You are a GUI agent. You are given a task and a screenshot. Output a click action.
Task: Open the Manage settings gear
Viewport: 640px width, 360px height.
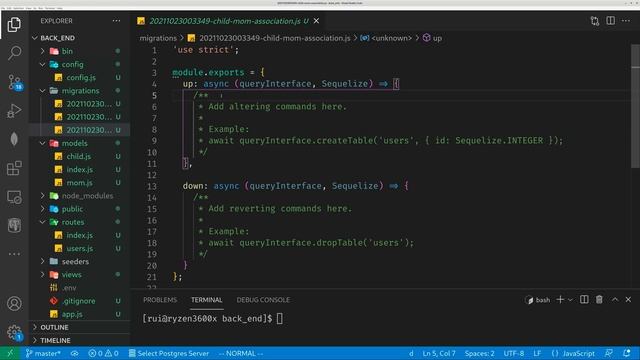click(x=14, y=332)
